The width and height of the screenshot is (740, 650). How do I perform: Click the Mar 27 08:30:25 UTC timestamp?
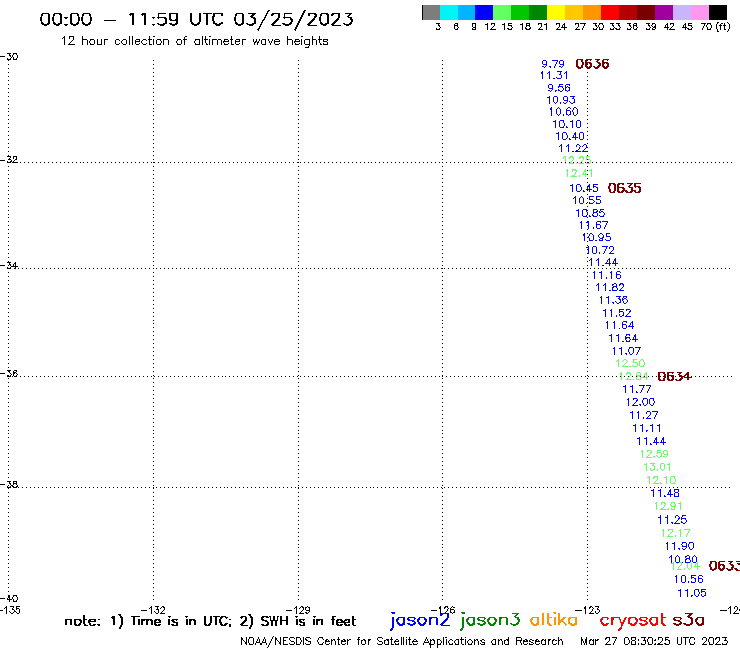tap(654, 641)
